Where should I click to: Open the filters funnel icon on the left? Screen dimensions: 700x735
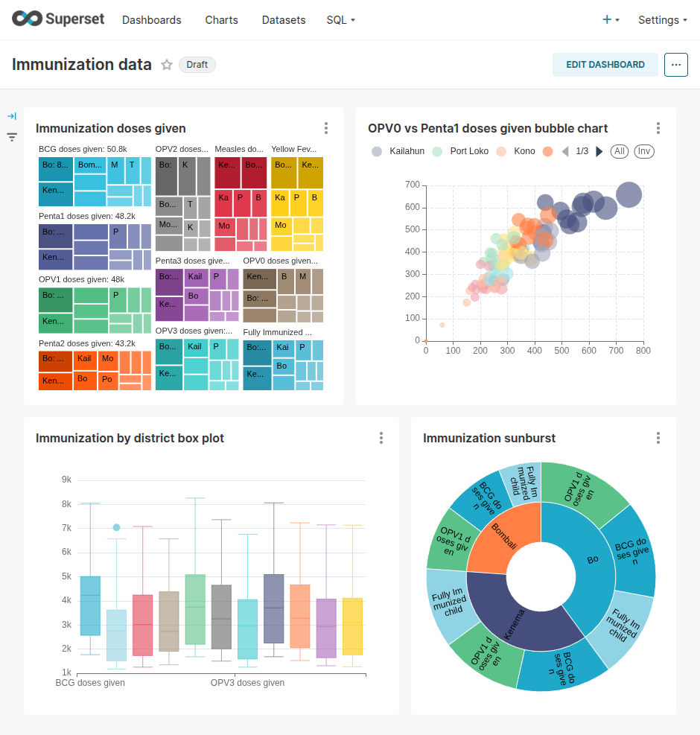[11, 137]
